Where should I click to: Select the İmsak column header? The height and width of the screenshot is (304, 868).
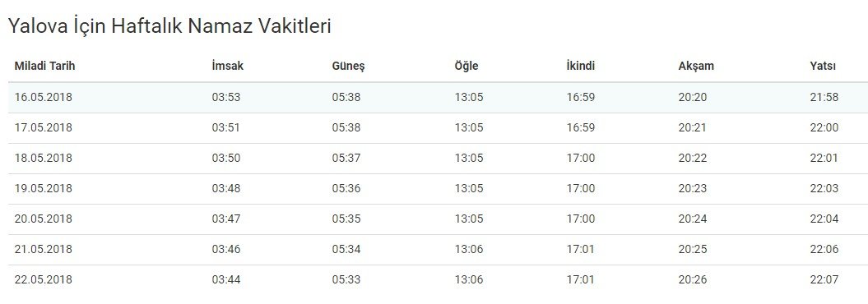pyautogui.click(x=228, y=66)
